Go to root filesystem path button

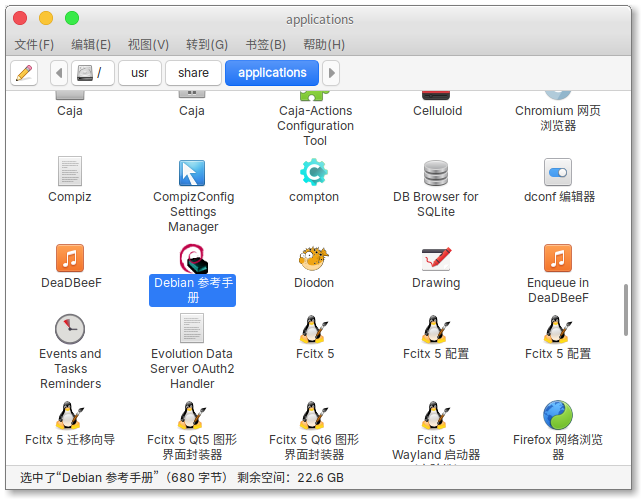pyautogui.click(x=93, y=73)
